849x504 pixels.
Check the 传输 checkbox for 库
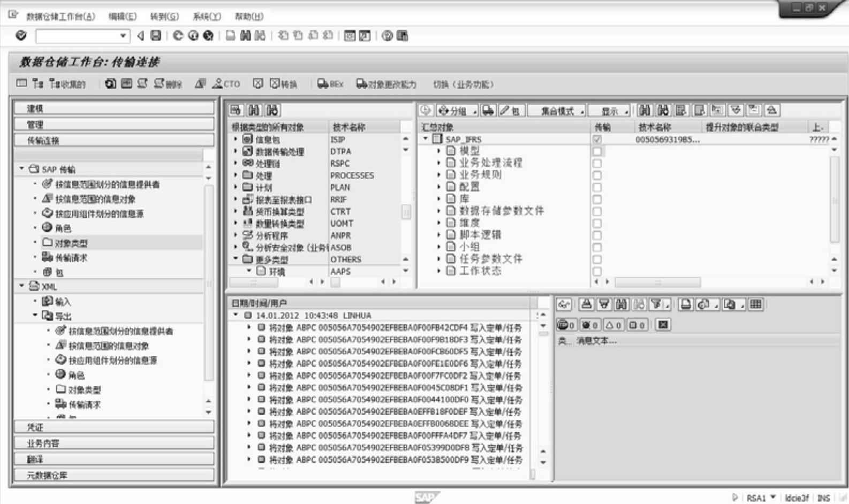(597, 199)
